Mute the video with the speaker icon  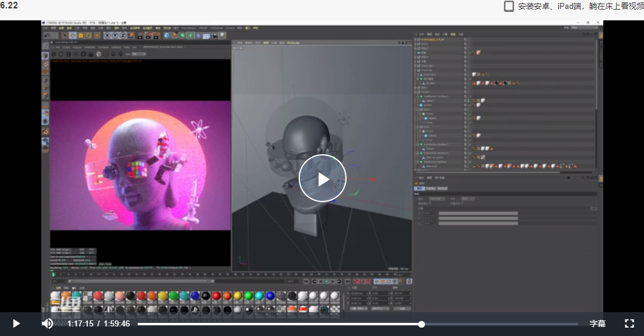tap(47, 323)
